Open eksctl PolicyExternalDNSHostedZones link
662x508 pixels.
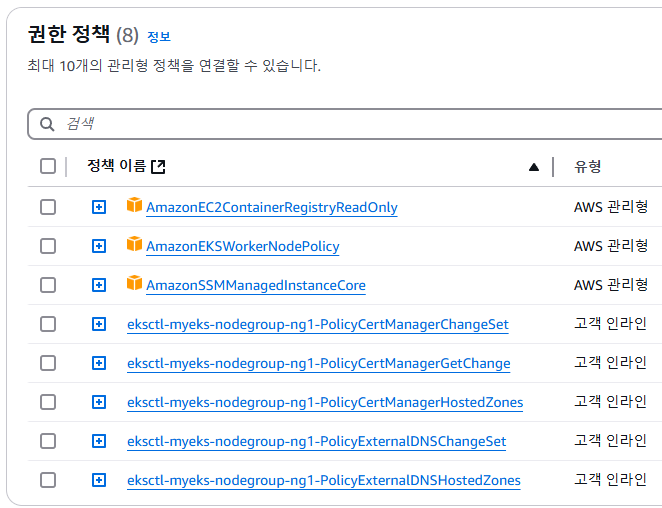(324, 481)
